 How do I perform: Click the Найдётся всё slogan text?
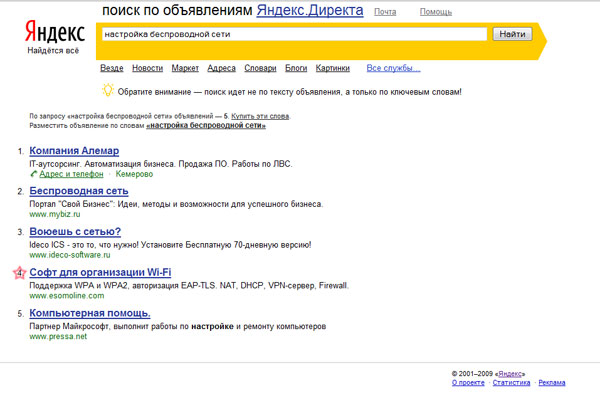pyautogui.click(x=53, y=51)
